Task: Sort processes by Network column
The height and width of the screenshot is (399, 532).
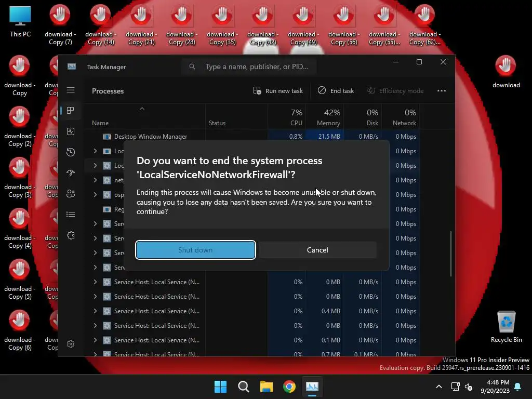Action: (x=401, y=117)
